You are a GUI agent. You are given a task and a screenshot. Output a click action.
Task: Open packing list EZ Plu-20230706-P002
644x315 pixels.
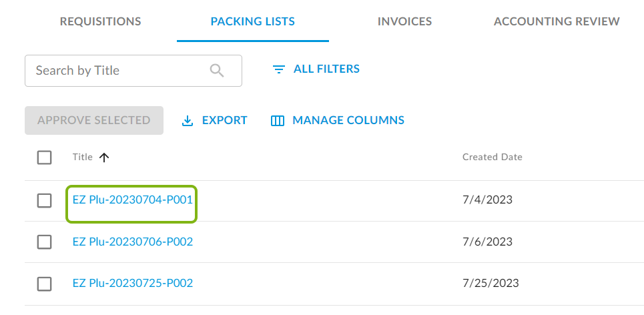tap(133, 242)
